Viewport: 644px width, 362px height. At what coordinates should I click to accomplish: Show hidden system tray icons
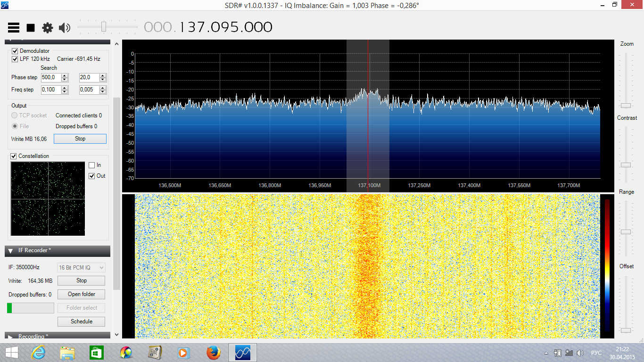(x=546, y=353)
